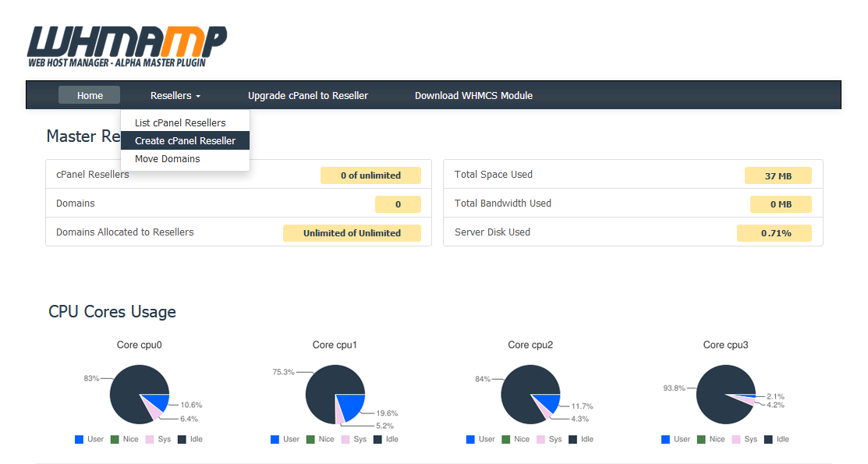This screenshot has width=868, height=464.
Task: Click the Core cpu0 pie chart
Action: tap(140, 395)
